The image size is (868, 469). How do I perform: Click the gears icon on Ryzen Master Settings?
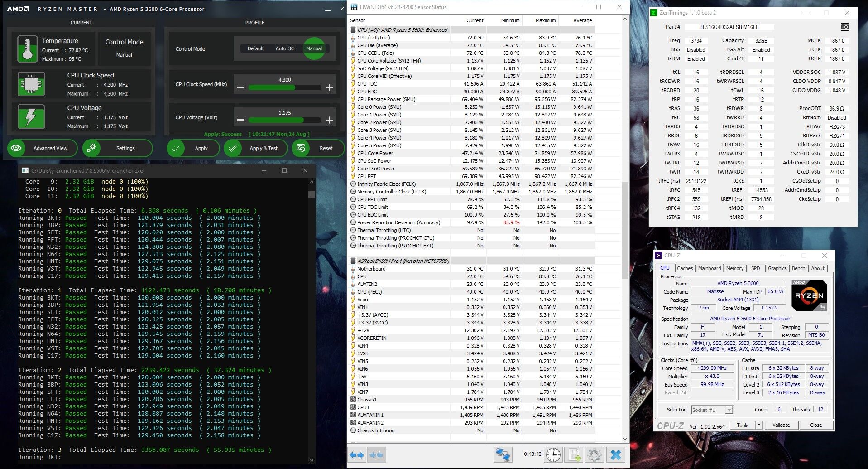click(92, 148)
